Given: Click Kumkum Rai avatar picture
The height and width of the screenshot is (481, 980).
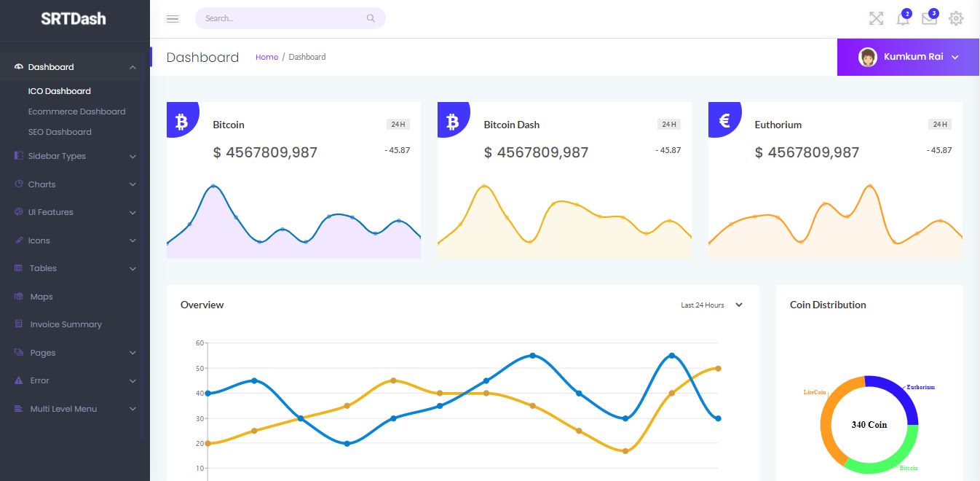Looking at the screenshot, I should pyautogui.click(x=868, y=57).
